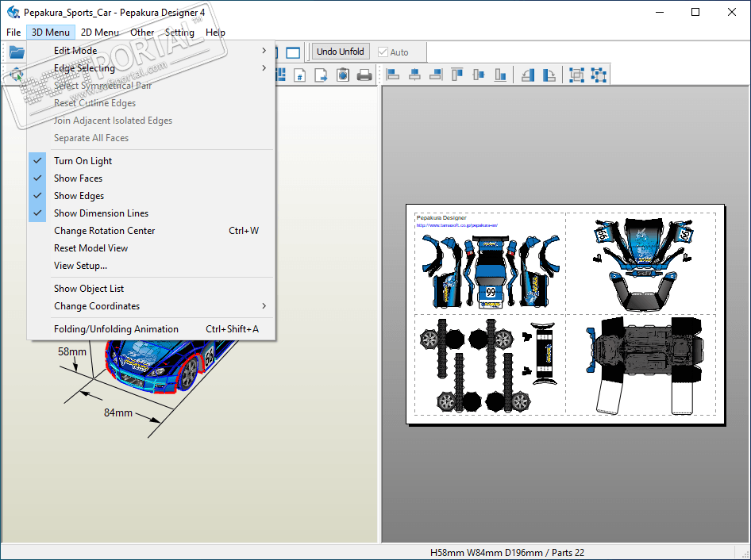Image resolution: width=751 pixels, height=560 pixels.
Task: Click the car chassis underside part on sheet
Action: click(x=645, y=365)
